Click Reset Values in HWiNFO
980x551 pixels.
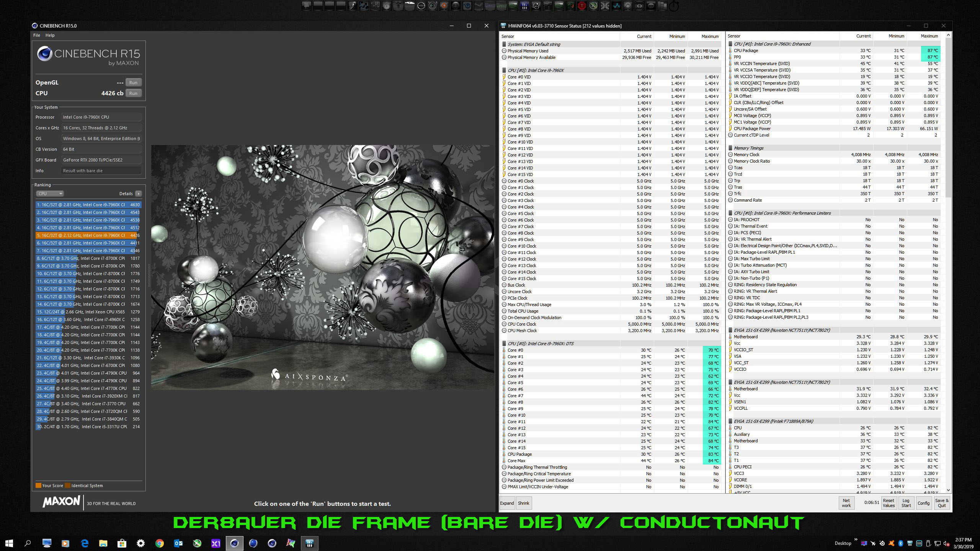[889, 503]
